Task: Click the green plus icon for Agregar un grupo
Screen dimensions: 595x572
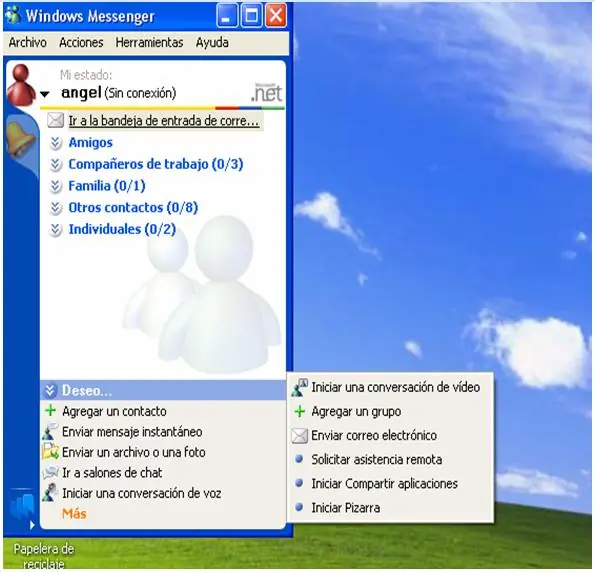Action: [300, 411]
